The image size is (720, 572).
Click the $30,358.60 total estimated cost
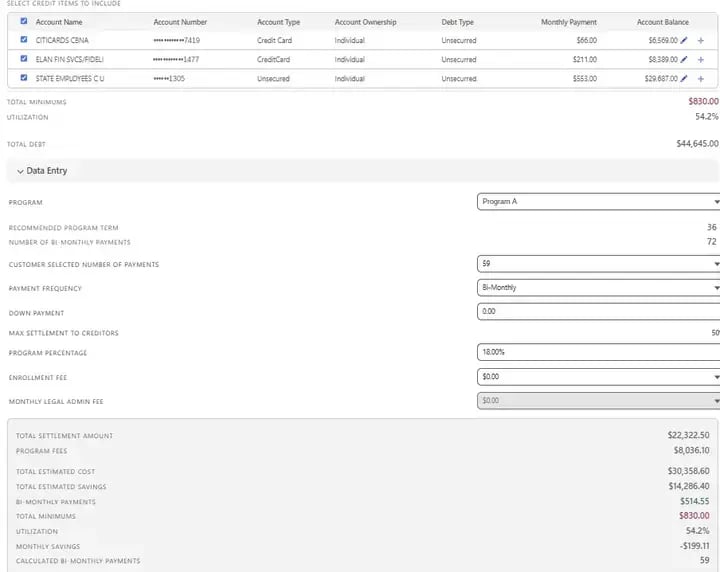click(x=688, y=471)
